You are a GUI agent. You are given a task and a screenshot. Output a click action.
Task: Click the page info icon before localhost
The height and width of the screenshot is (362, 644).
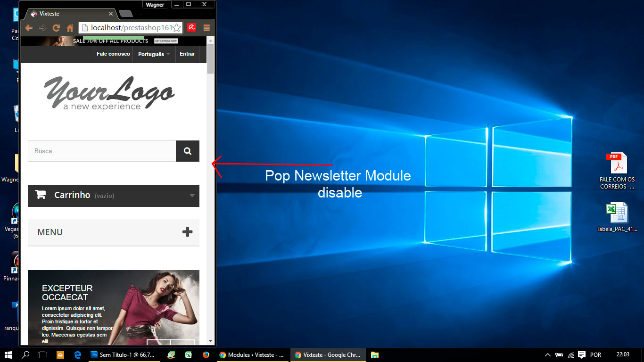pyautogui.click(x=85, y=28)
